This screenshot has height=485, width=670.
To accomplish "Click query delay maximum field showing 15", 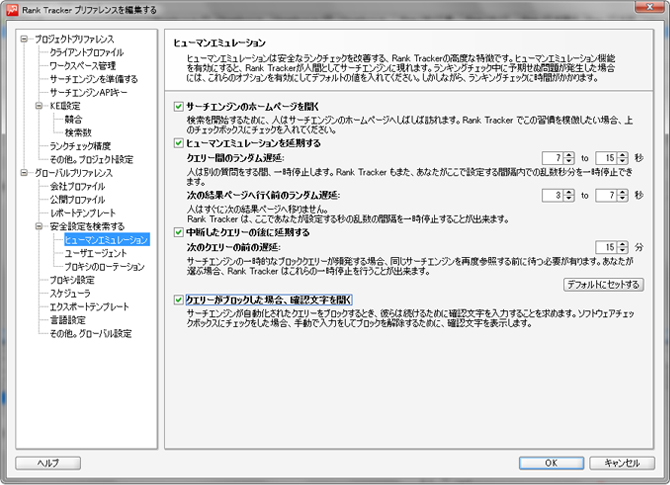I will tap(606, 158).
